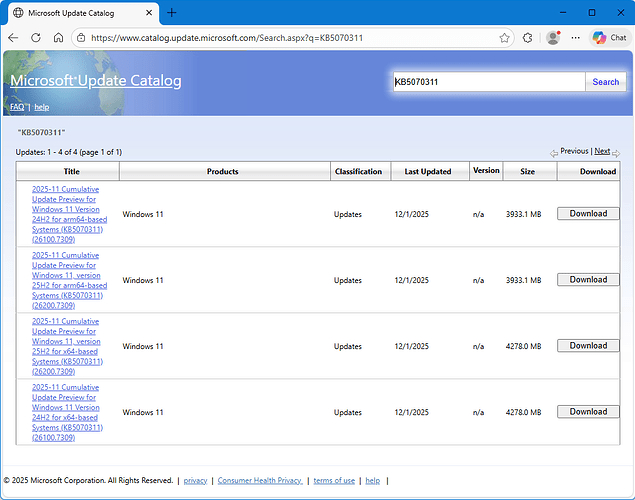Reload the page with the refresh icon
Image resolution: width=635 pixels, height=500 pixels.
[x=36, y=37]
